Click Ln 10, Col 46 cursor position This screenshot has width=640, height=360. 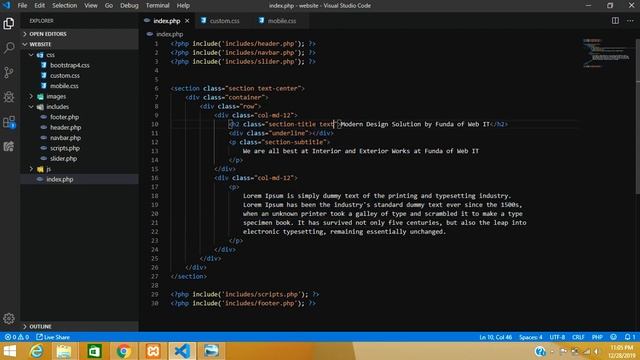(496, 337)
